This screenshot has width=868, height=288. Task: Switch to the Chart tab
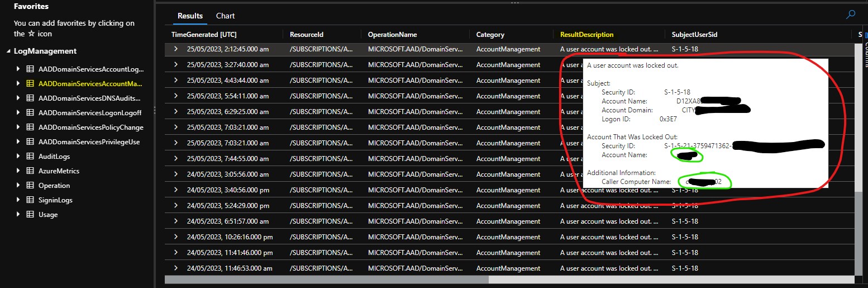coord(226,16)
